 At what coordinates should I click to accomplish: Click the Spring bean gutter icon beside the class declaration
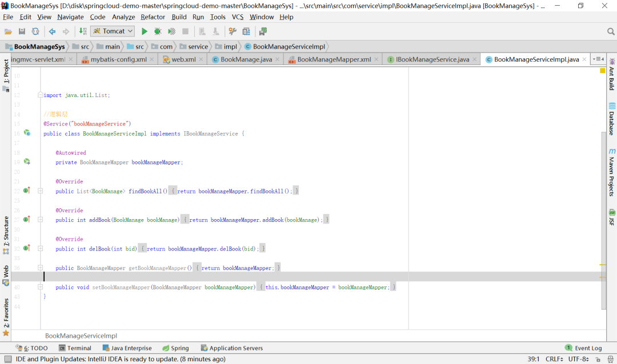point(27,133)
